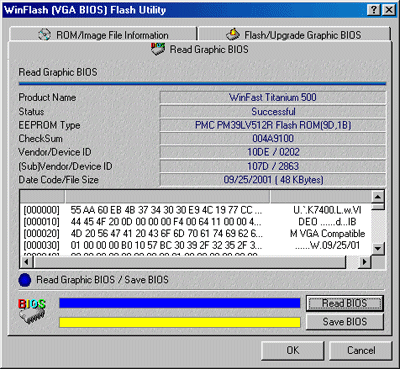Viewport: 400px width, 369px height.
Task: Click the question mark help button
Action: point(374,10)
